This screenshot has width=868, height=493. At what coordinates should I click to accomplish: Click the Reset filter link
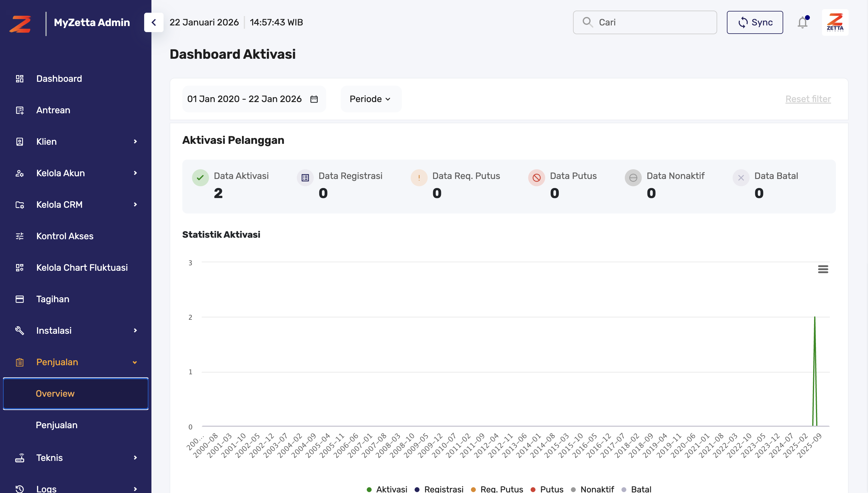click(x=808, y=99)
